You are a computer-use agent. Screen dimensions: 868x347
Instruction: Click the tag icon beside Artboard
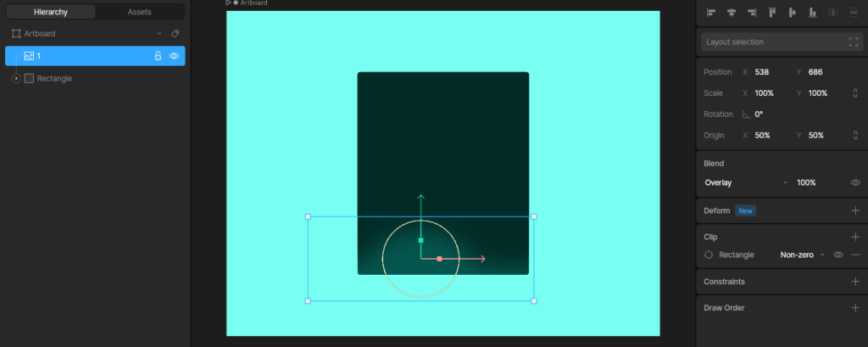coord(175,34)
